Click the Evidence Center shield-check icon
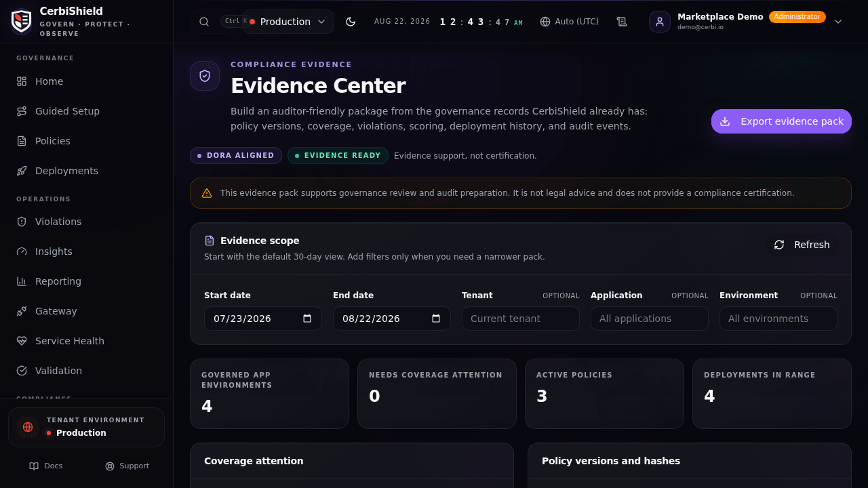The image size is (868, 488). (205, 76)
